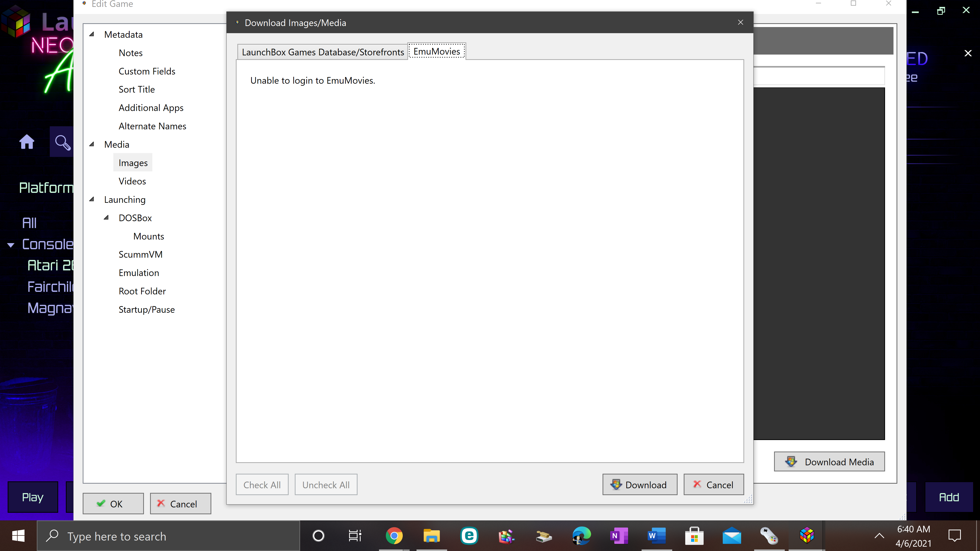Collapse the Metadata tree section
980x551 pixels.
pyautogui.click(x=92, y=34)
